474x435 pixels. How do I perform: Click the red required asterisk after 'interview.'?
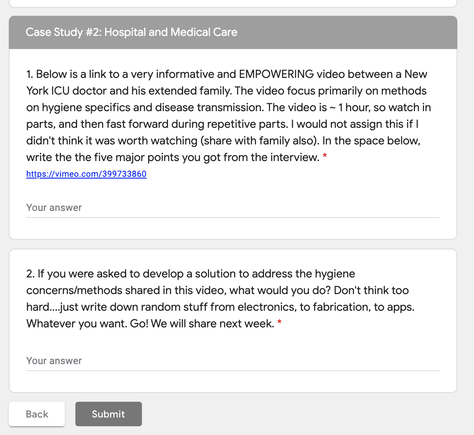click(325, 156)
